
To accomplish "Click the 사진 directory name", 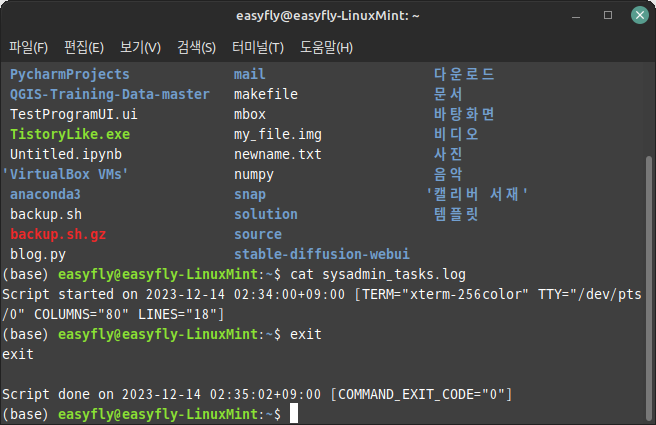I will pyautogui.click(x=448, y=154).
